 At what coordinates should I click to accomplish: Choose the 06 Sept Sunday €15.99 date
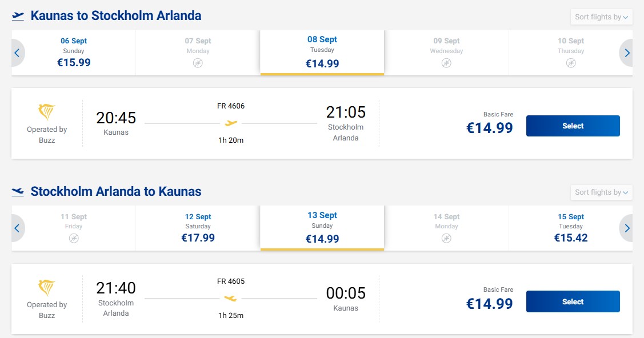[x=74, y=53]
